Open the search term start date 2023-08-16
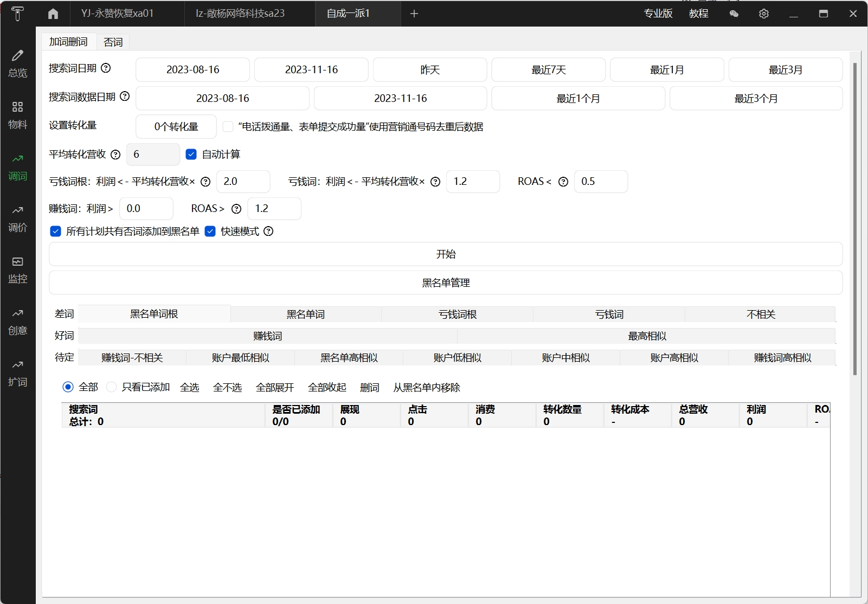 coord(192,69)
